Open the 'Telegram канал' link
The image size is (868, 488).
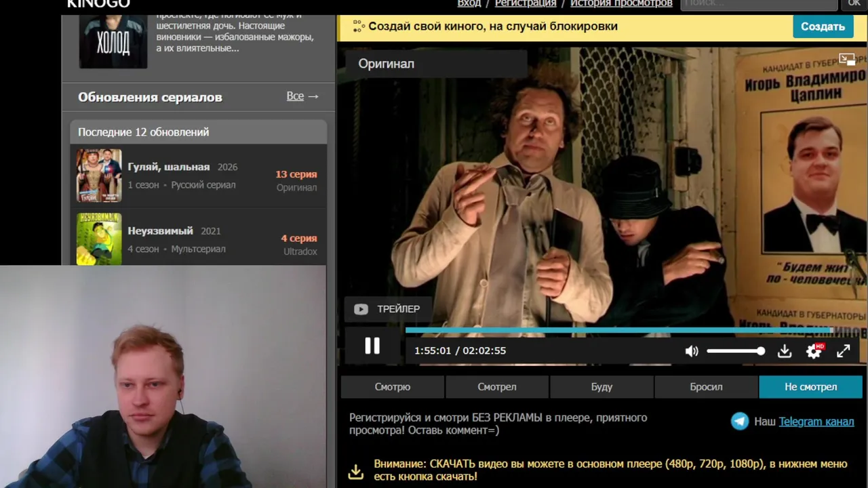[816, 422]
